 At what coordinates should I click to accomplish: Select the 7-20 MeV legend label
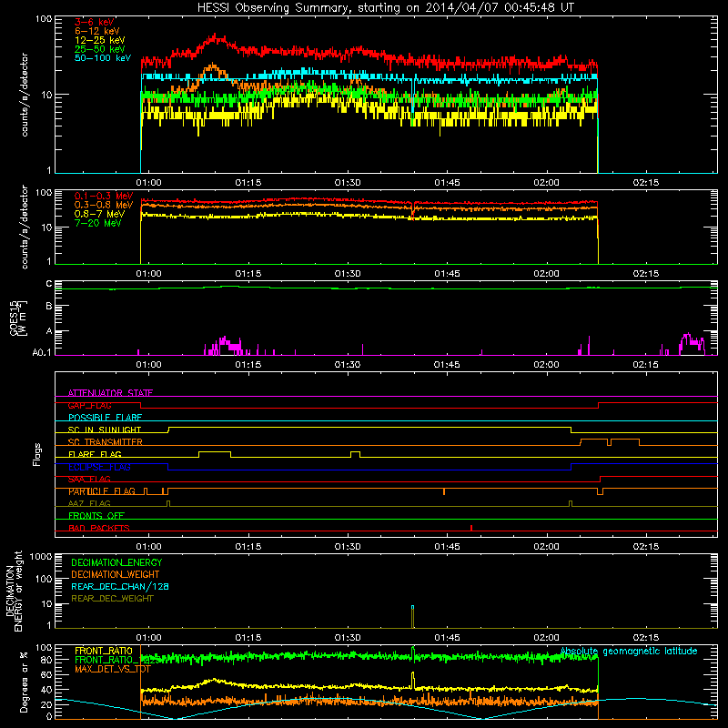[x=97, y=223]
